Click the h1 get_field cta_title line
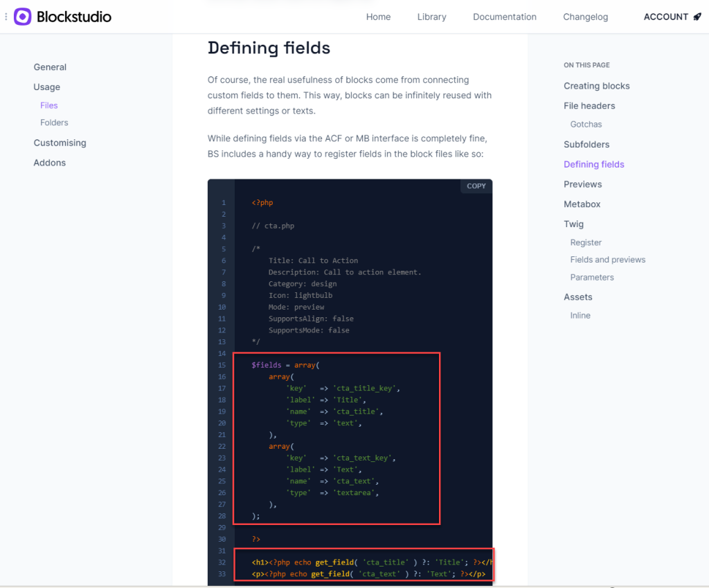709x588 pixels. 372,562
